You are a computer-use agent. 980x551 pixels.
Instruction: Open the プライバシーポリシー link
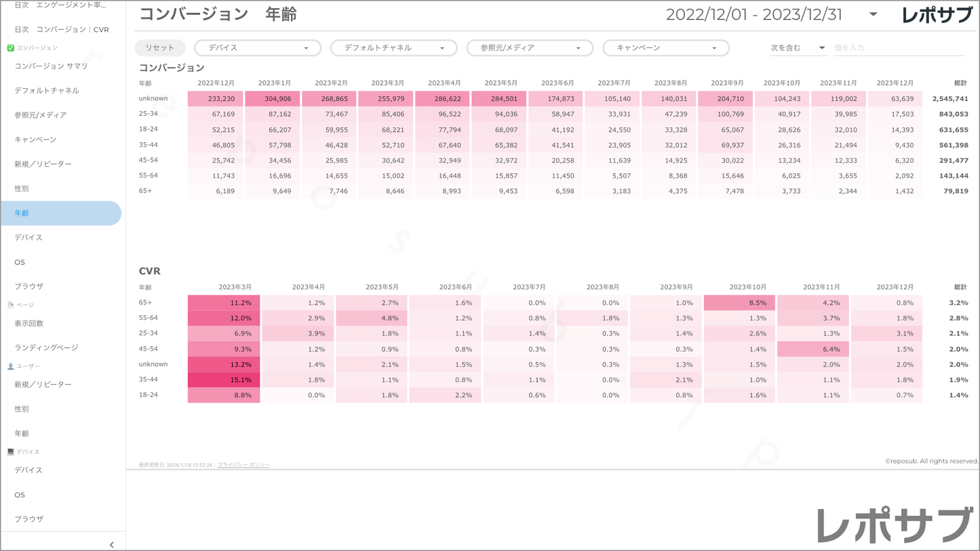(x=243, y=465)
